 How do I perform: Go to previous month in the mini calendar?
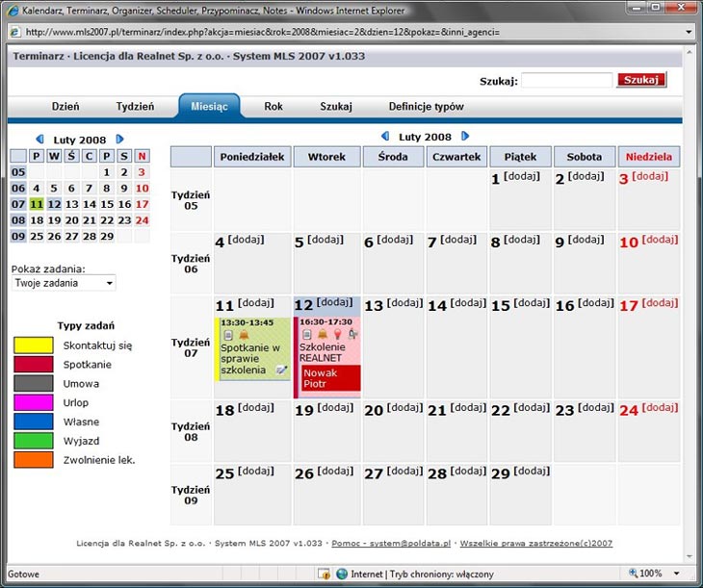(x=39, y=140)
